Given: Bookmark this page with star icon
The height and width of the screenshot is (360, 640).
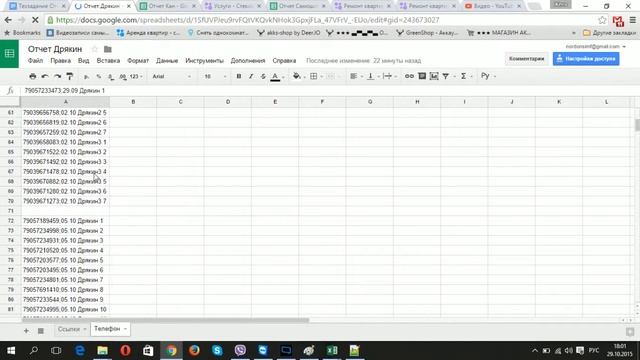Looking at the screenshot, I should coord(602,20).
